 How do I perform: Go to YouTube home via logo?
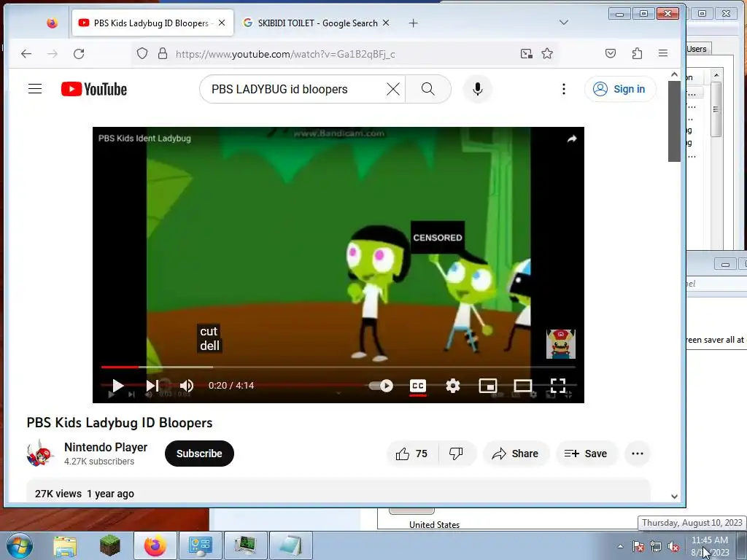(94, 89)
